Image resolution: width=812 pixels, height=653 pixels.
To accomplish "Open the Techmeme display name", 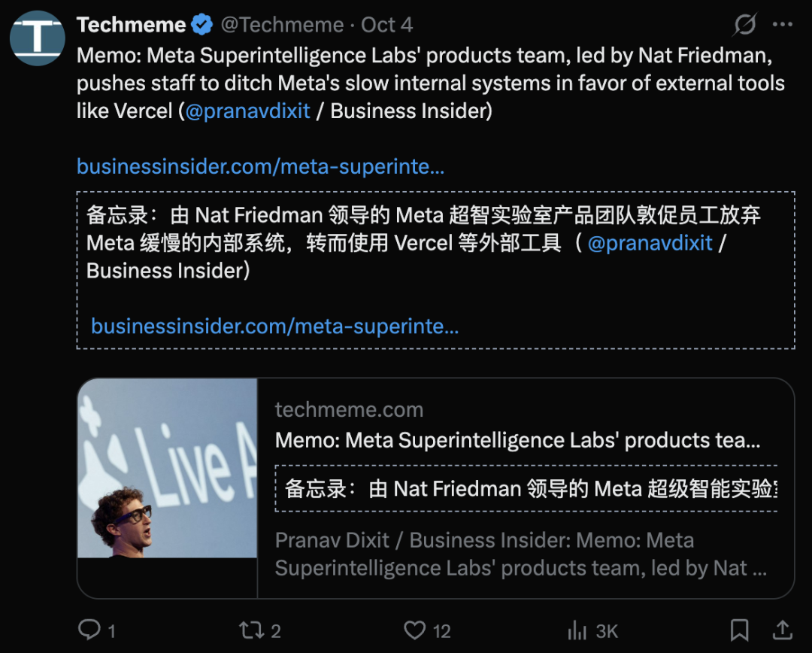I will click(132, 25).
